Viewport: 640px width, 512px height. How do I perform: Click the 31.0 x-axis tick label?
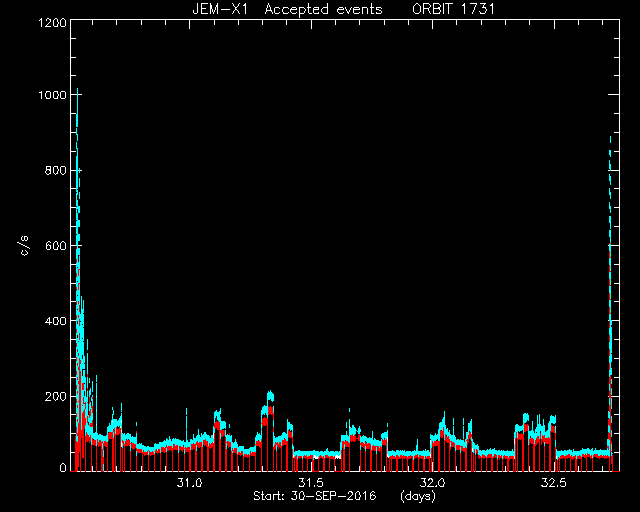click(189, 483)
